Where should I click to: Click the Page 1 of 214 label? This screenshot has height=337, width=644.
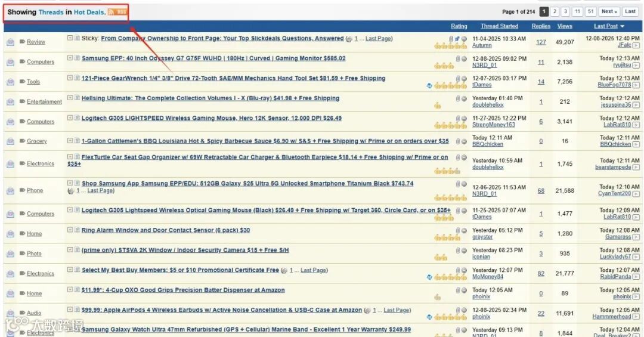(x=518, y=12)
